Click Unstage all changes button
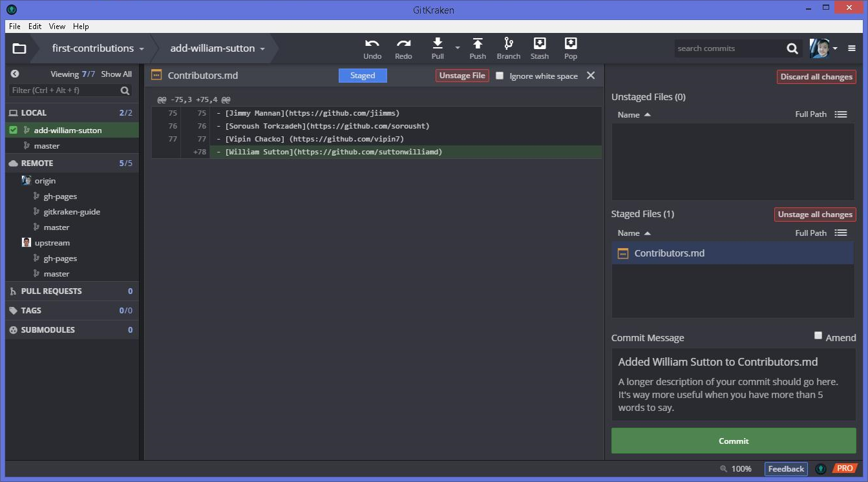This screenshot has height=482, width=868. pos(815,215)
